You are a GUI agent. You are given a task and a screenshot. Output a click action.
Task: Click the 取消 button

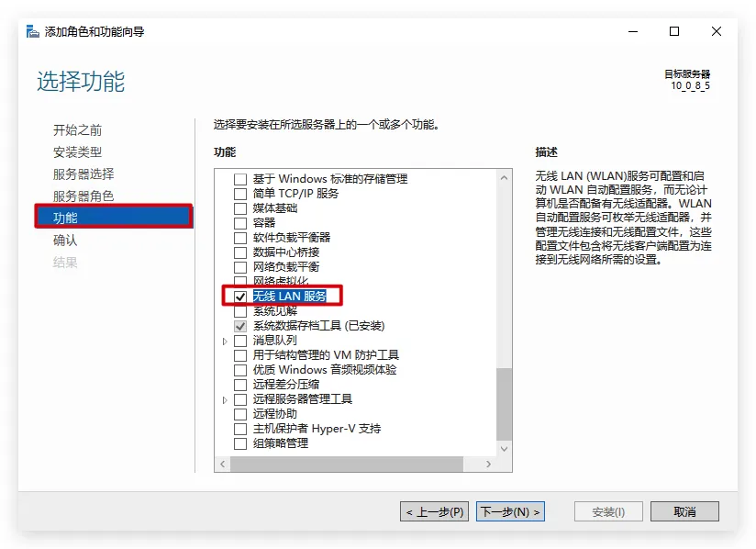click(684, 512)
